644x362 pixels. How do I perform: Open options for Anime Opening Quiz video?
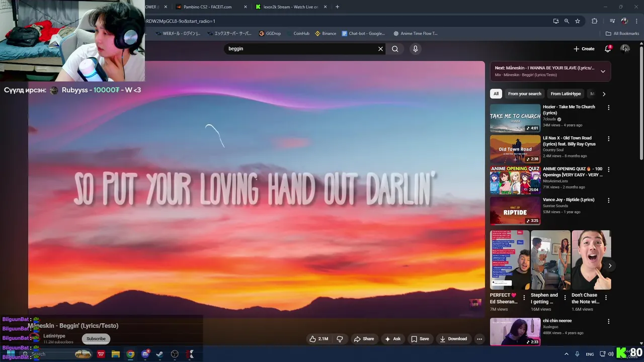(608, 169)
